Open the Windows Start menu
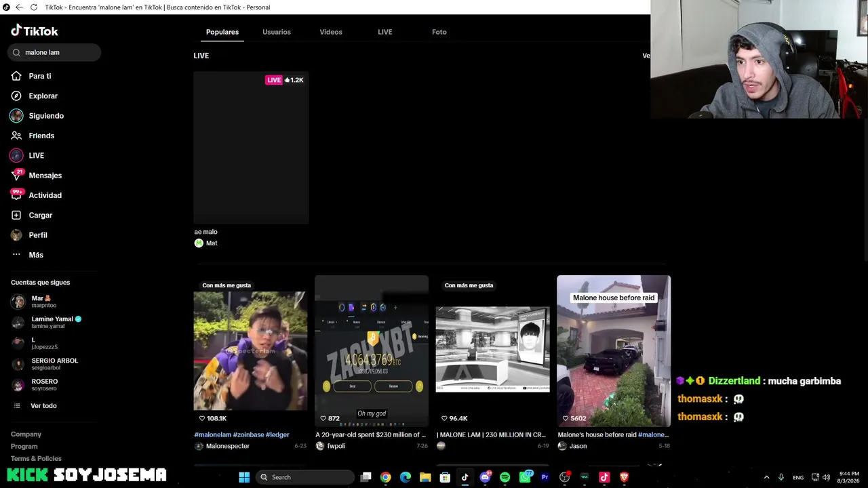 (x=244, y=477)
